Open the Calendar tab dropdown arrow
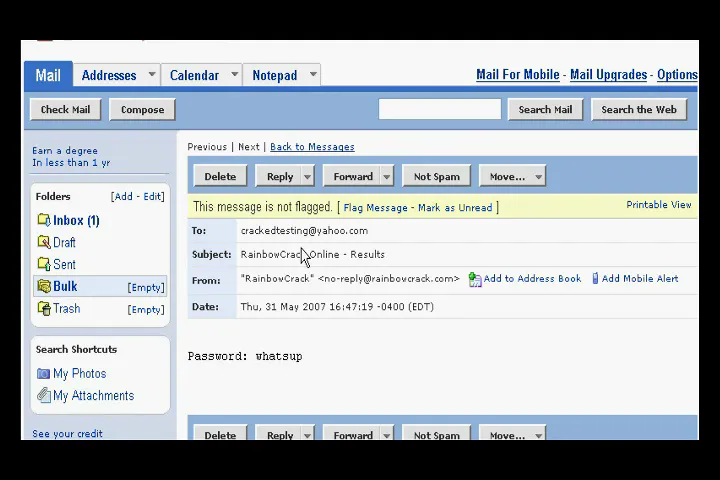The height and width of the screenshot is (480, 720). click(x=234, y=74)
